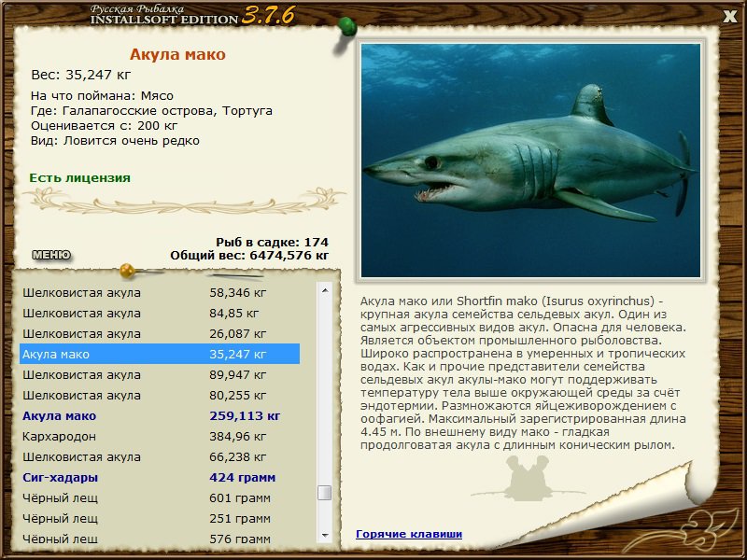Select Чёрный лещ 601 грамм row

(160, 498)
